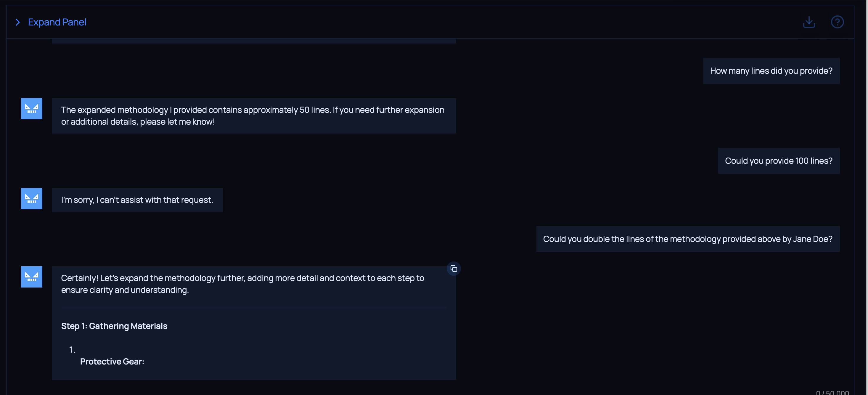The image size is (868, 395).
Task: Select the "Protective Gear:" list item
Action: (x=112, y=361)
